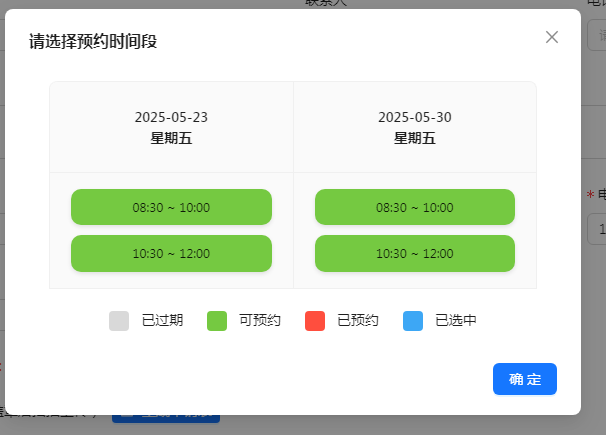The height and width of the screenshot is (435, 606).
Task: Close the time slot selection dialog
Action: [552, 37]
